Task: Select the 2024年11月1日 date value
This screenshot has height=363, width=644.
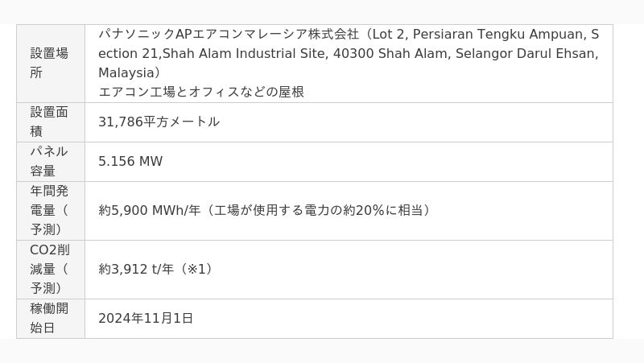Action: click(146, 318)
